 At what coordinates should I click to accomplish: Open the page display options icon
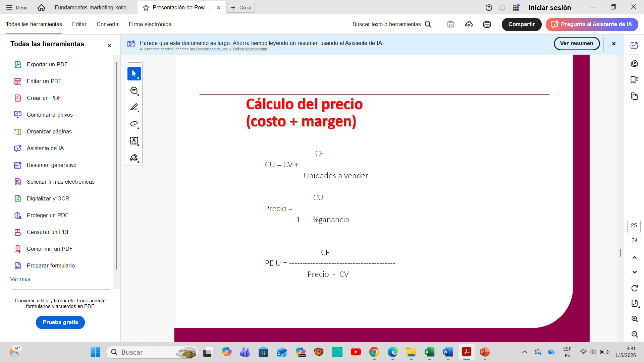click(x=635, y=303)
